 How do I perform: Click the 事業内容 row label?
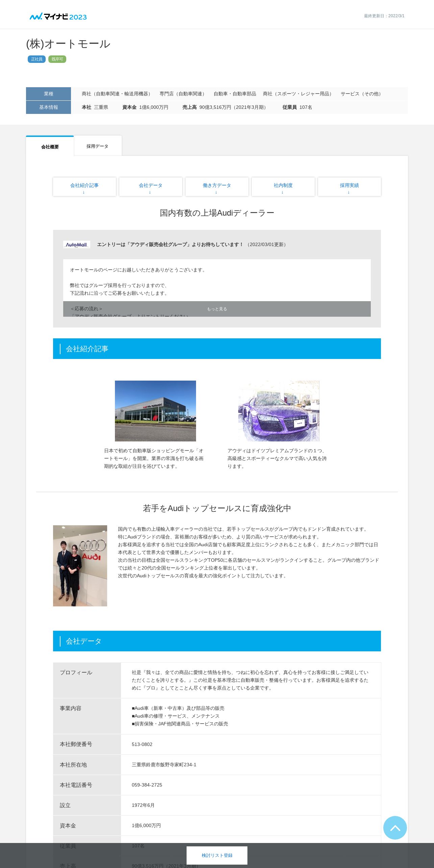click(x=87, y=716)
